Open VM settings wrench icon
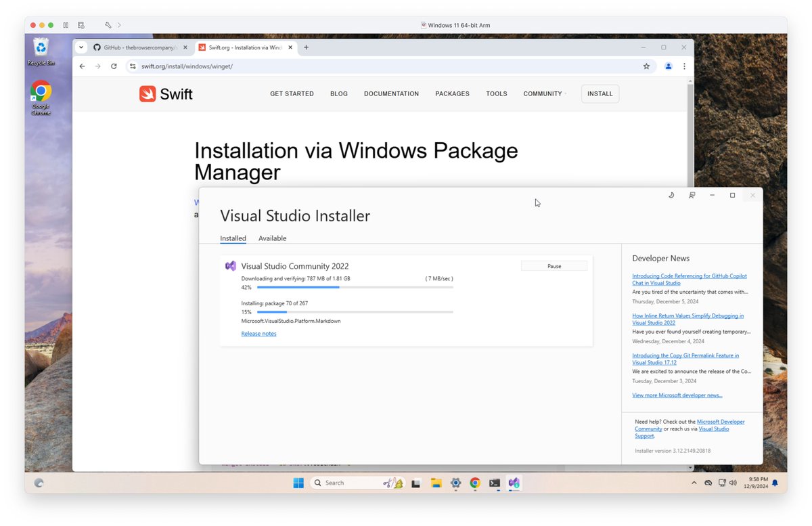This screenshot has width=812, height=526. pos(108,25)
